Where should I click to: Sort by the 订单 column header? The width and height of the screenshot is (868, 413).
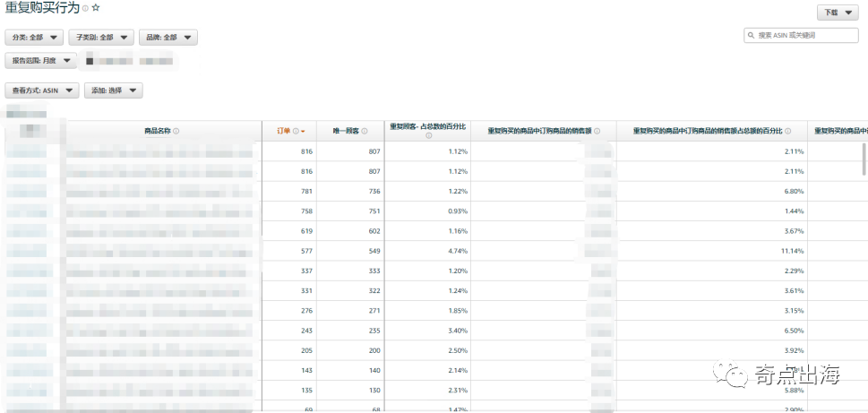click(283, 131)
